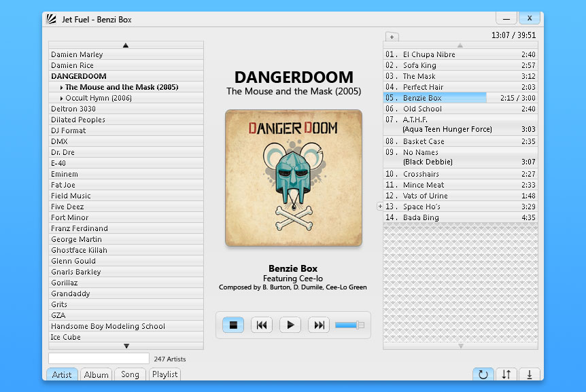Switch to the Artist tab
Viewport: 586px width, 392px height.
click(62, 374)
